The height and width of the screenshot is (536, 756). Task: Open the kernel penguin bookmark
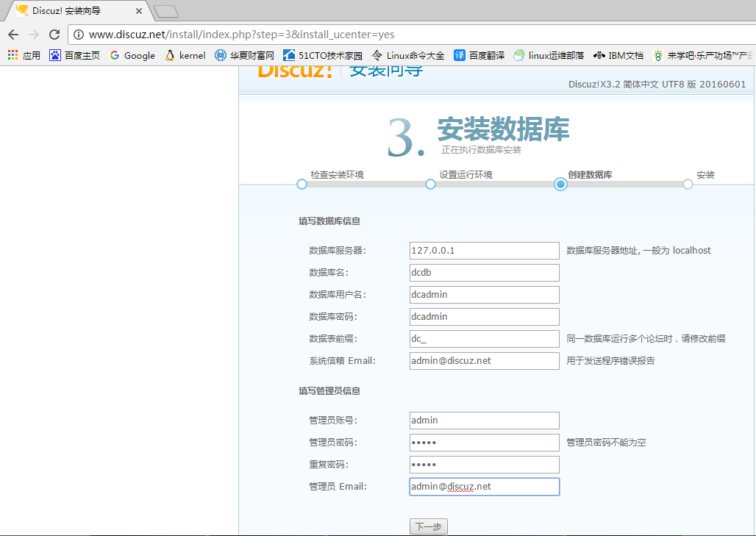click(185, 55)
